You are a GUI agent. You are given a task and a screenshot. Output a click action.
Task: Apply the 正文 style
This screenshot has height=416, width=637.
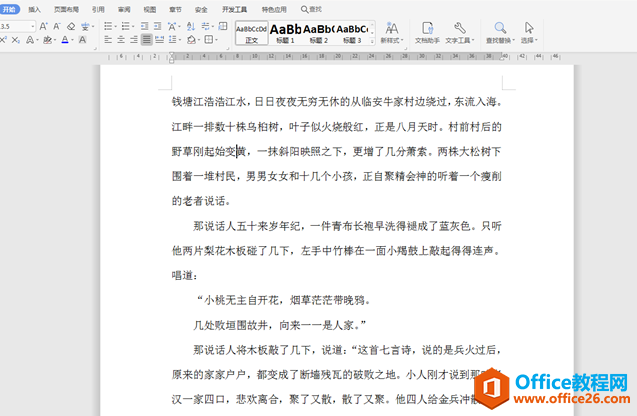pyautogui.click(x=251, y=33)
